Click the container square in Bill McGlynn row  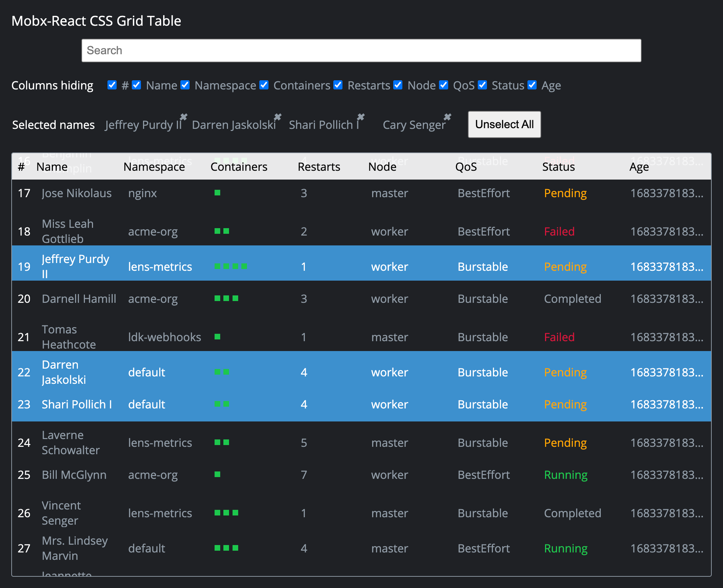click(217, 474)
